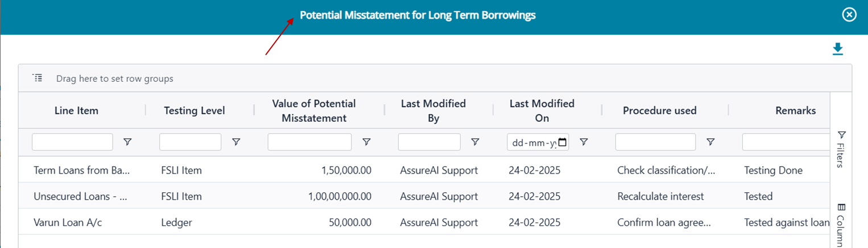Open filter menu for Line Item column

127,142
